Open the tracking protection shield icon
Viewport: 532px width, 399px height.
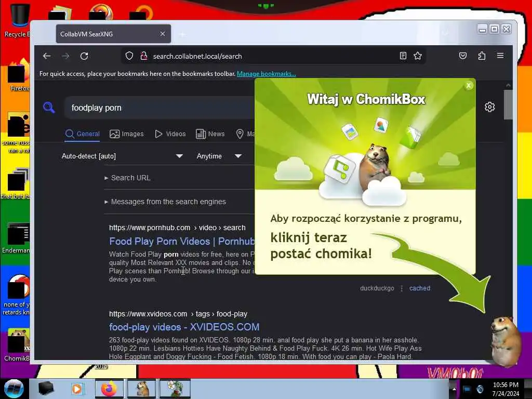(x=129, y=56)
